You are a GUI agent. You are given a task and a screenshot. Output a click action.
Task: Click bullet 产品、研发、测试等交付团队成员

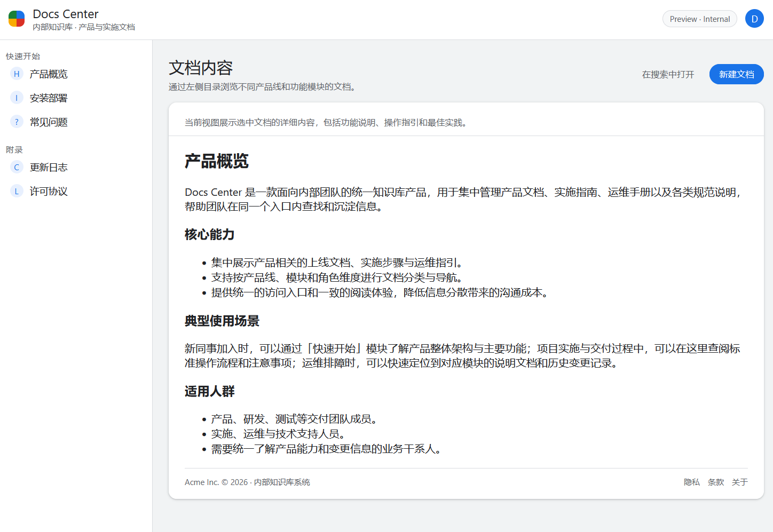[x=295, y=419]
